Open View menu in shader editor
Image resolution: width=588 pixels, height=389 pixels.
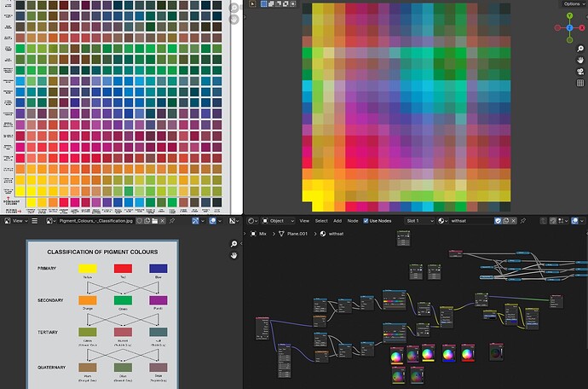[x=304, y=221]
